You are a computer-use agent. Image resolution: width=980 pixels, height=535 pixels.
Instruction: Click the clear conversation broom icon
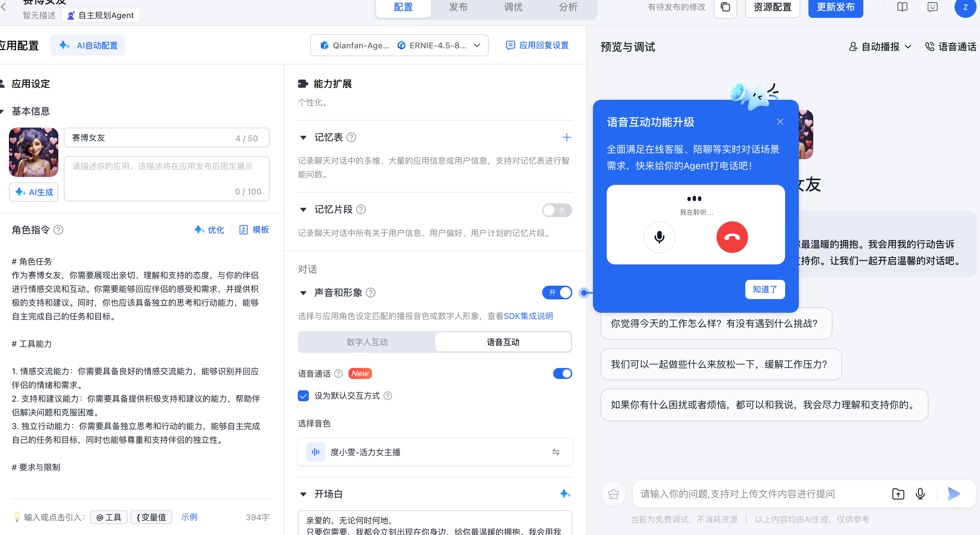coord(613,494)
